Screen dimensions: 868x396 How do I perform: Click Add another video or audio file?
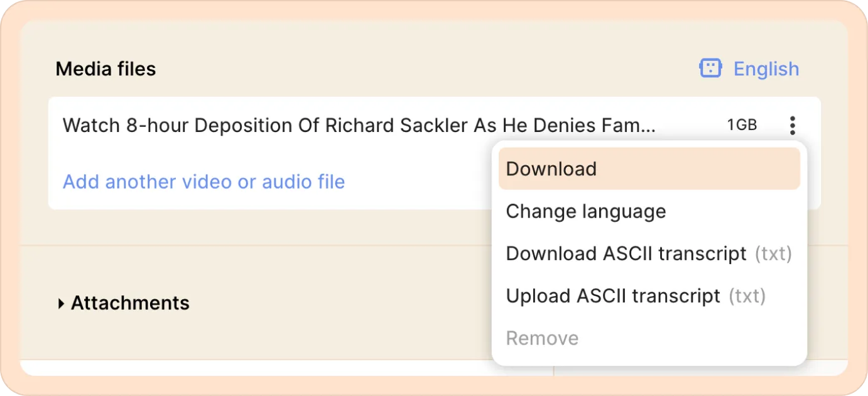tap(203, 182)
